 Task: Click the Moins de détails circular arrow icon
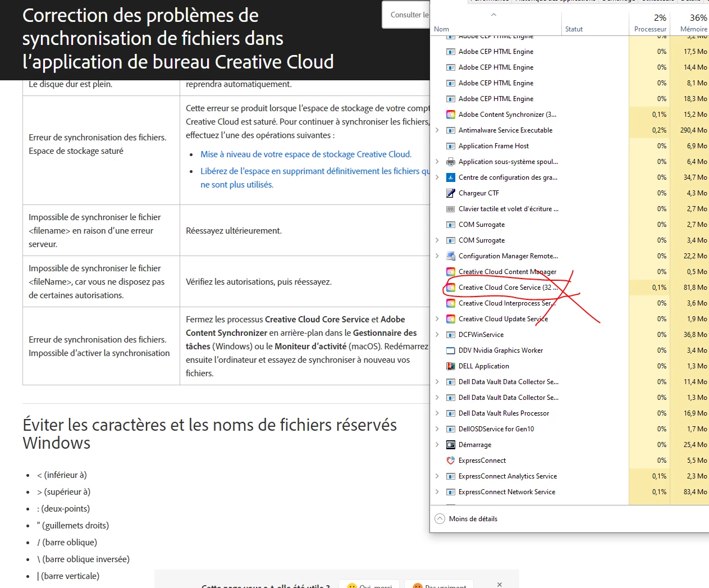tap(440, 519)
